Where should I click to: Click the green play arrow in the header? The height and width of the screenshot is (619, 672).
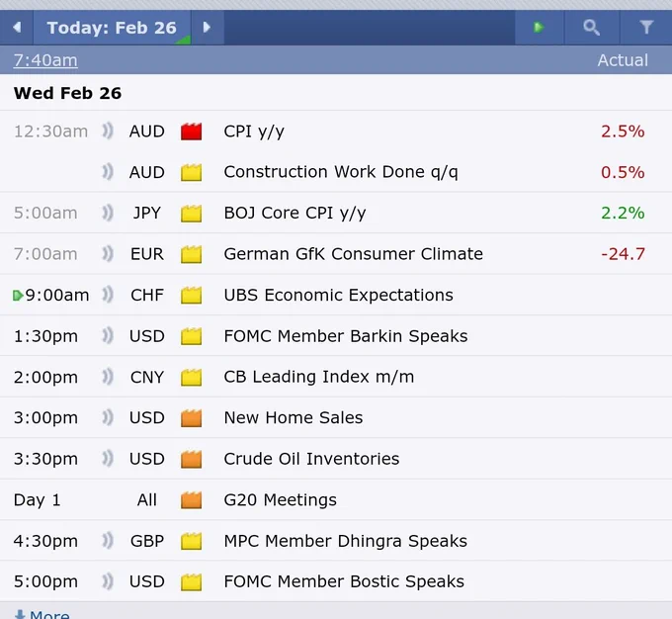point(540,28)
